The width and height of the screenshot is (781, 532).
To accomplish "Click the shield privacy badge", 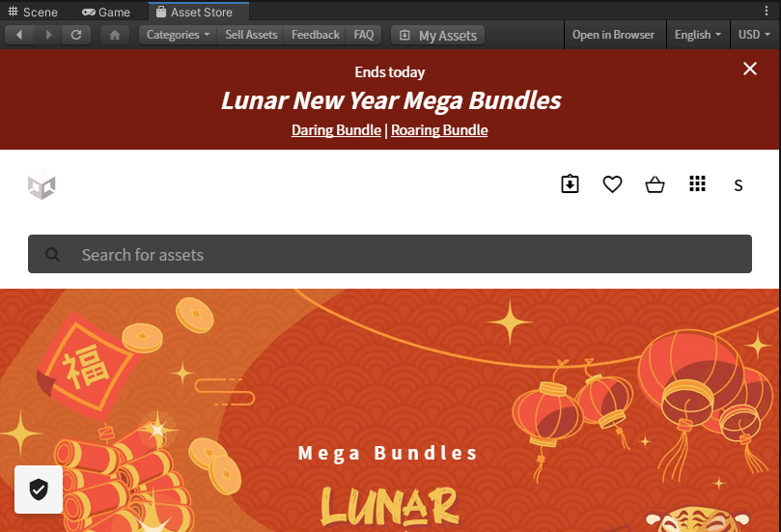I will pyautogui.click(x=39, y=490).
